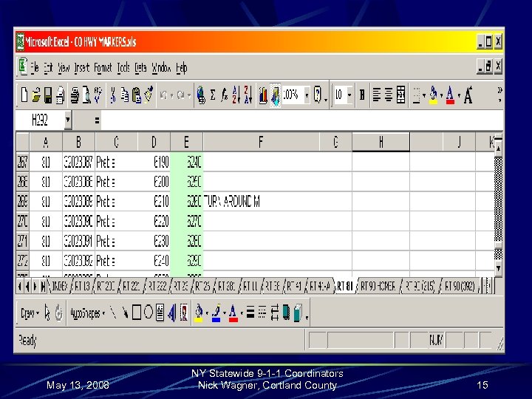Click Merge and Center icon

pos(400,95)
